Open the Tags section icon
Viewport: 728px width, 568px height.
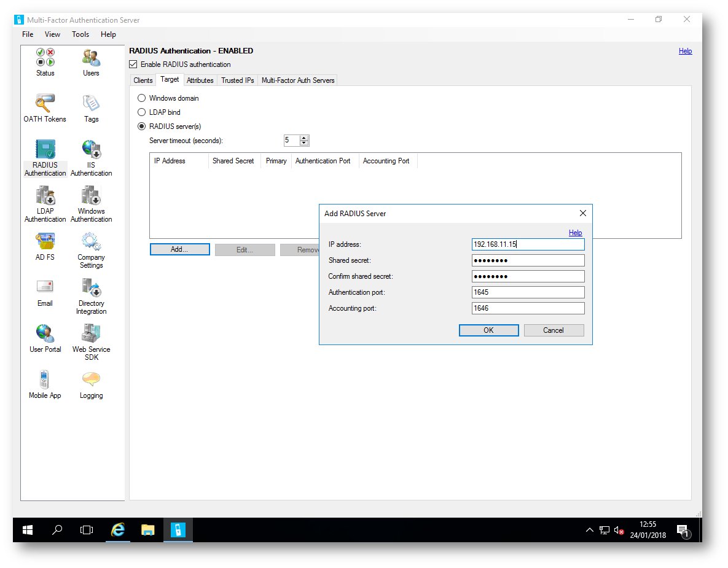pos(91,107)
